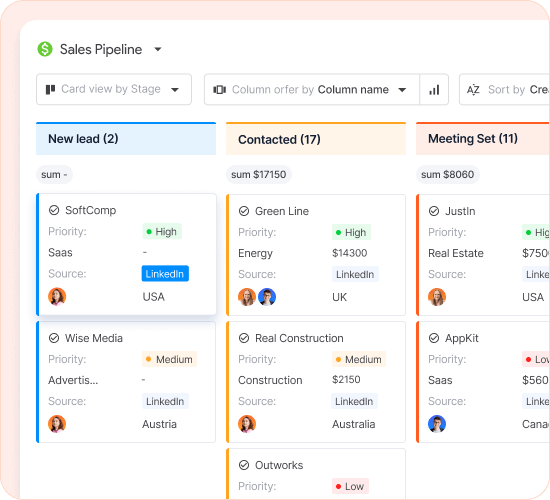Click the assignee avatar on SoftComp card
This screenshot has width=550, height=500.
tap(57, 296)
